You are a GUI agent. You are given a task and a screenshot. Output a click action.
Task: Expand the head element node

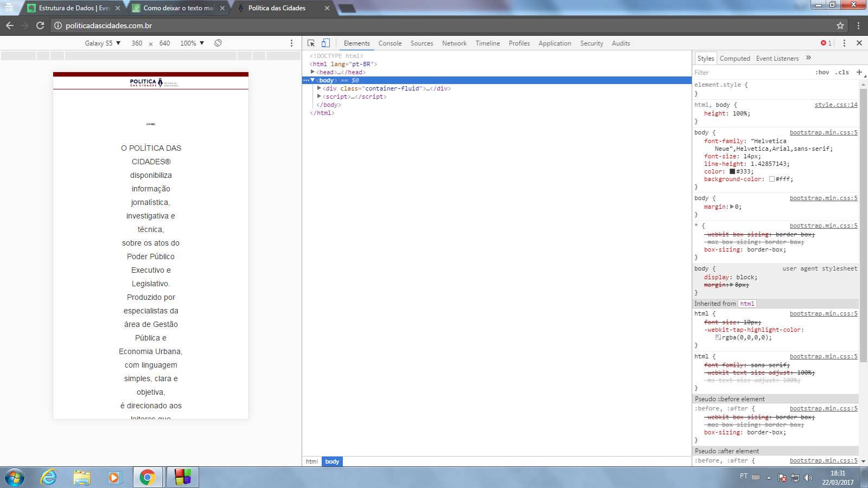pos(312,72)
